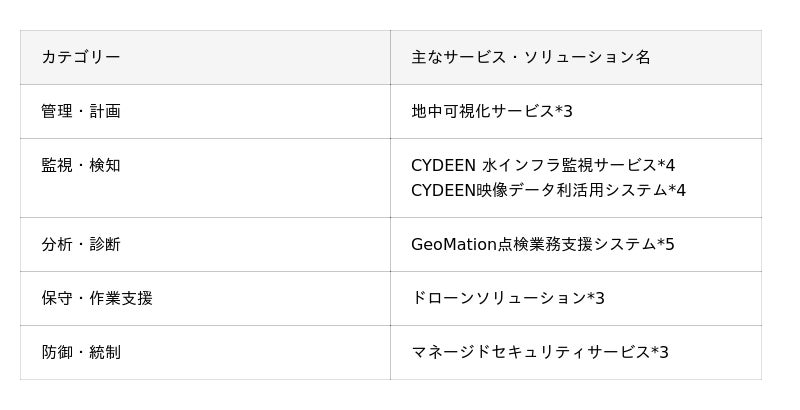Image resolution: width=800 pixels, height=410 pixels.
Task: Select the 分析・診断 category cell
Action: click(80, 244)
